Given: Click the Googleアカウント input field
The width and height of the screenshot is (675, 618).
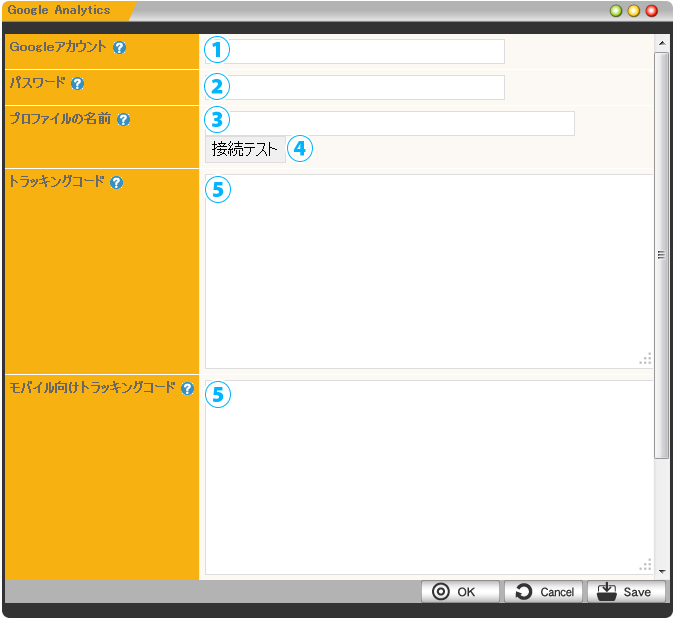Looking at the screenshot, I should pyautogui.click(x=355, y=52).
